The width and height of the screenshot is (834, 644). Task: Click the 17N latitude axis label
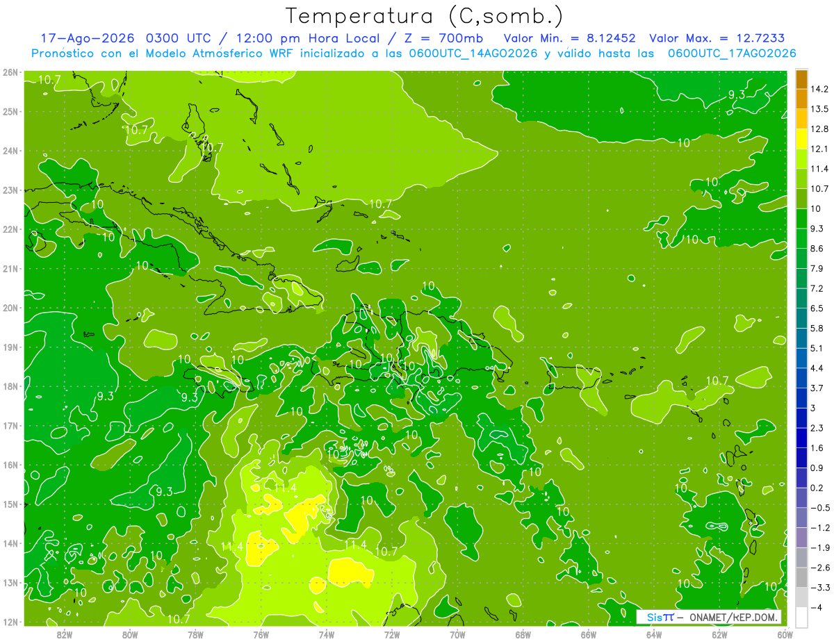point(10,425)
